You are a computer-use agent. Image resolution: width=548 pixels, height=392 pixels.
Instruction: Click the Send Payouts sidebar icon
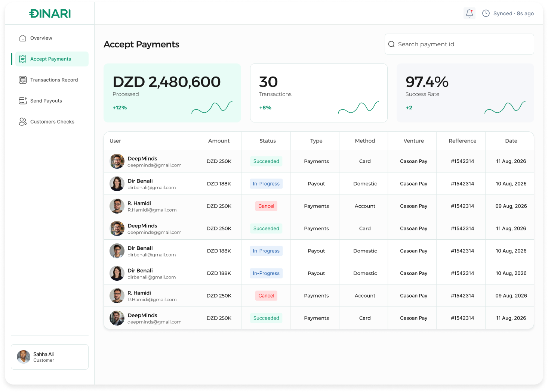tap(23, 101)
